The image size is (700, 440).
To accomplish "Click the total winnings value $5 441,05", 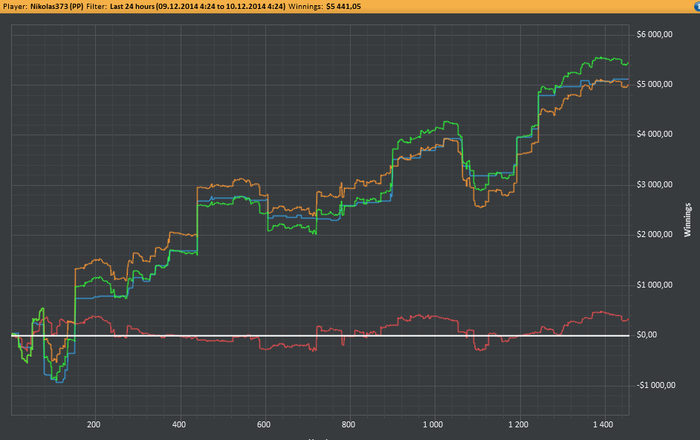I will pyautogui.click(x=343, y=7).
